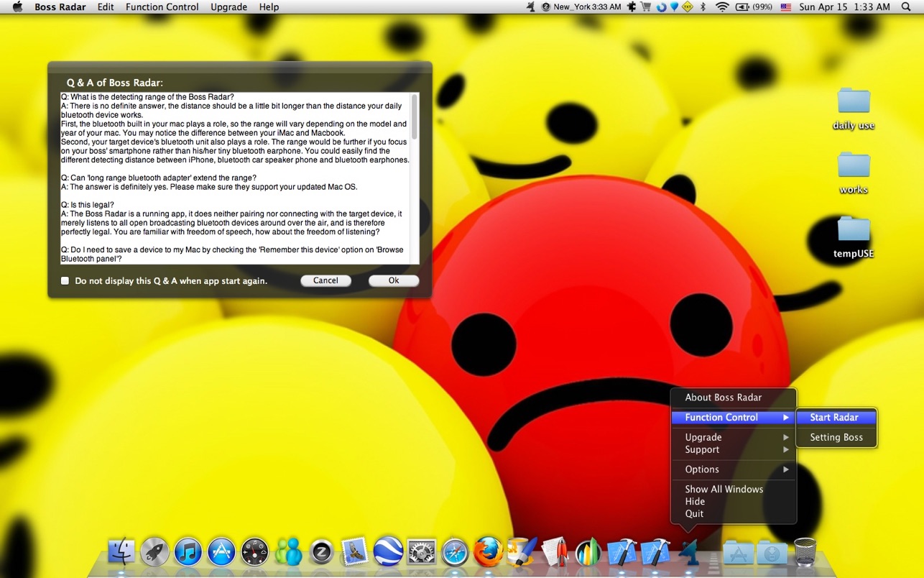Open Launchpad rocket icon in dock
Viewport: 924px width, 578px height.
[x=154, y=552]
